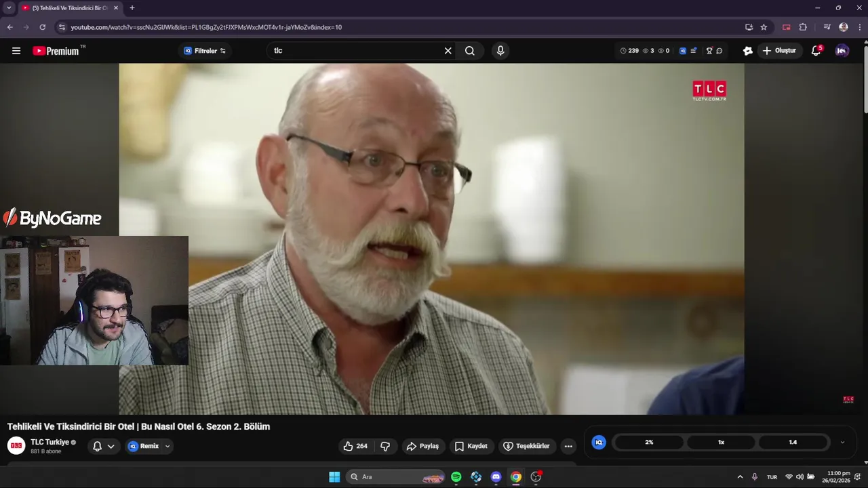This screenshot has height=488, width=868.
Task: Open the YouTube account avatar menu
Action: click(x=842, y=51)
